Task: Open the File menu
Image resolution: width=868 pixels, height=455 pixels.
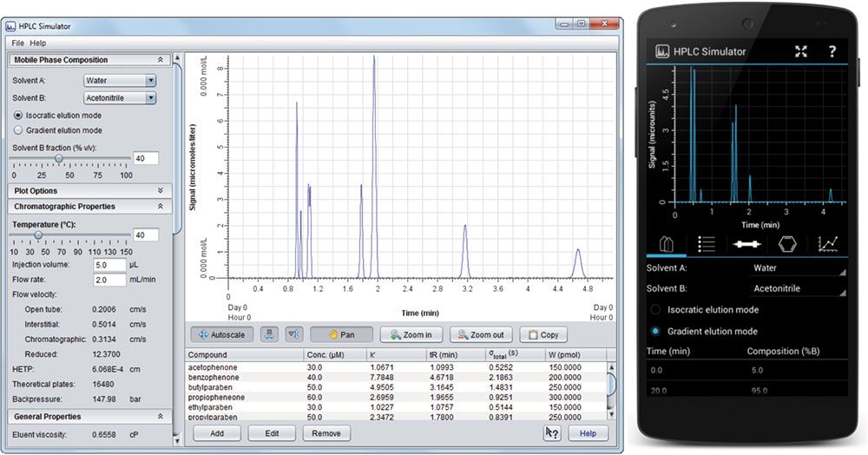Action: (x=17, y=43)
